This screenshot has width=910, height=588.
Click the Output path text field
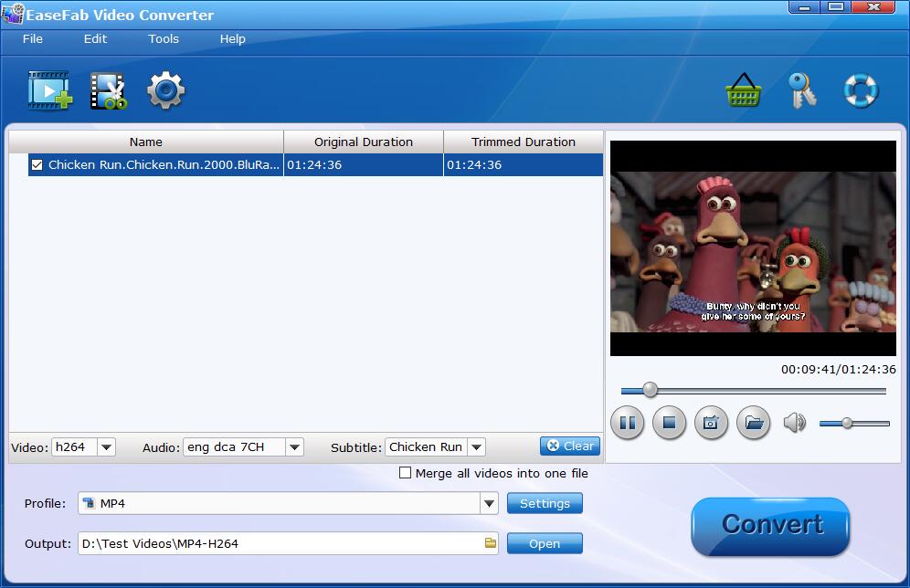[x=288, y=543]
